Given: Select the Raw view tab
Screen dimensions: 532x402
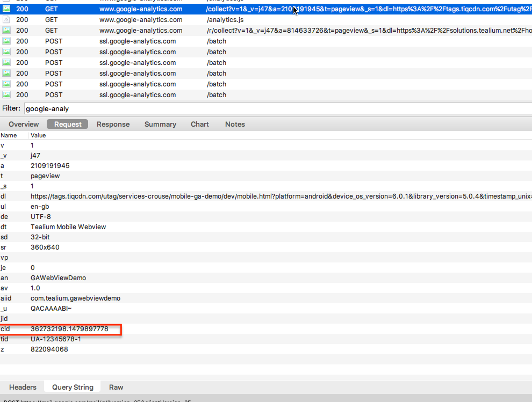Looking at the screenshot, I should click(x=116, y=387).
